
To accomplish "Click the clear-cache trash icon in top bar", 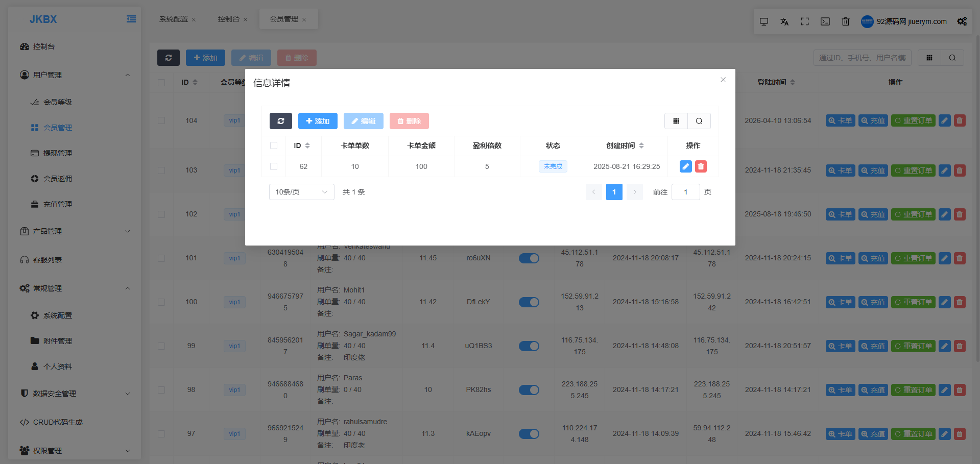I will (846, 21).
